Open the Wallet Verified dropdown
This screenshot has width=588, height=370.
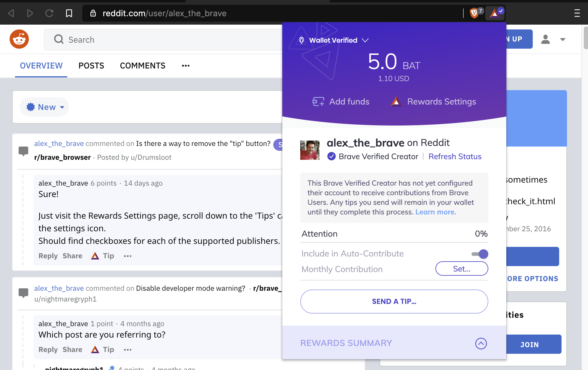pyautogui.click(x=333, y=40)
